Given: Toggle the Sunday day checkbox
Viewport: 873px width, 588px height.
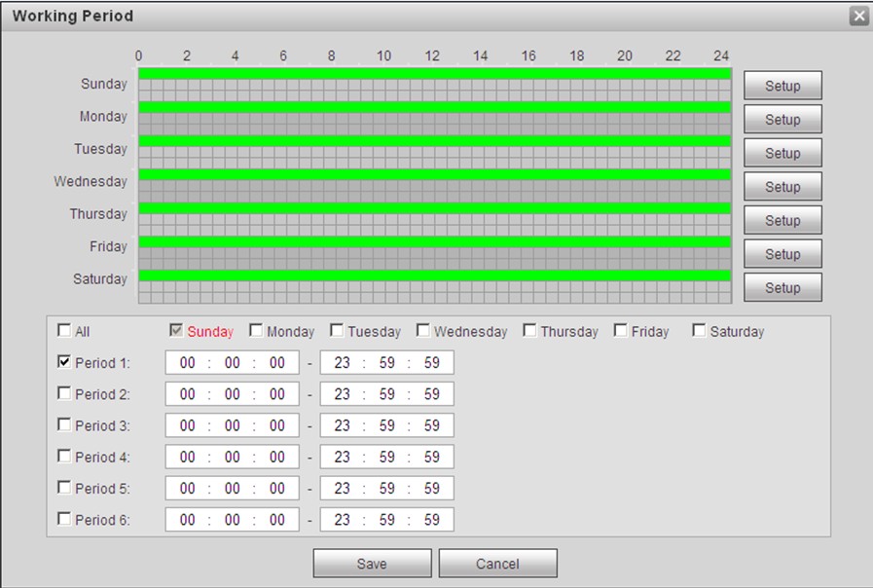Looking at the screenshot, I should click(x=176, y=330).
